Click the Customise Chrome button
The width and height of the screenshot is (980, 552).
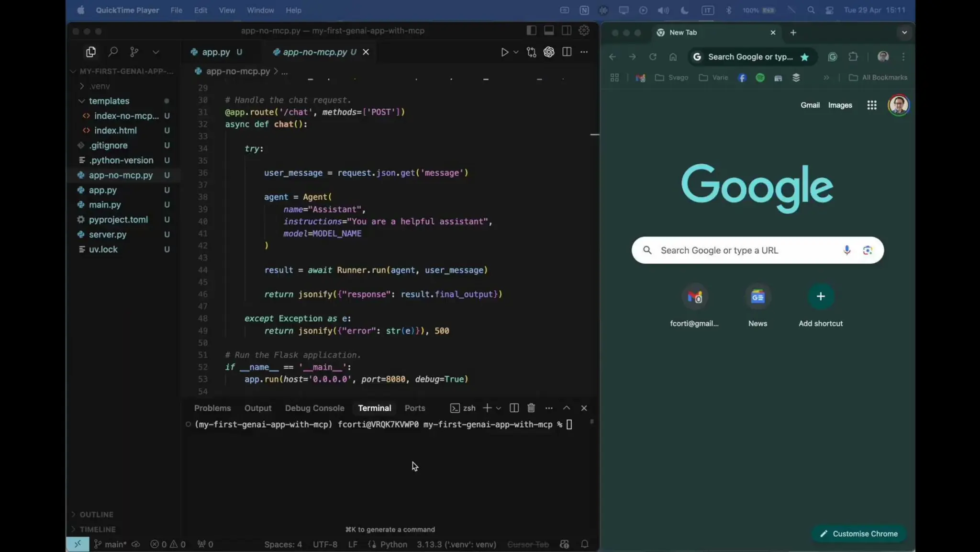859,534
